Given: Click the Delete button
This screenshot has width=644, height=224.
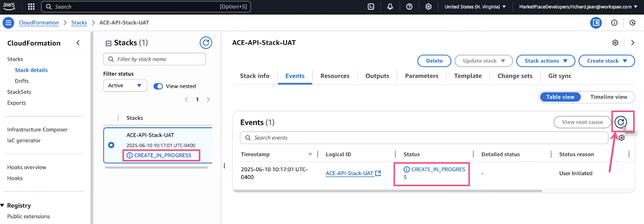Looking at the screenshot, I should point(434,61).
